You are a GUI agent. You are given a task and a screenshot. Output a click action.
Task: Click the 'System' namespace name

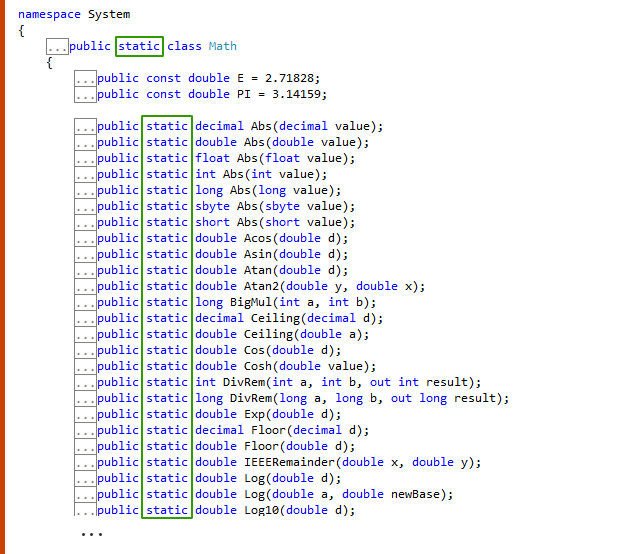[109, 15]
